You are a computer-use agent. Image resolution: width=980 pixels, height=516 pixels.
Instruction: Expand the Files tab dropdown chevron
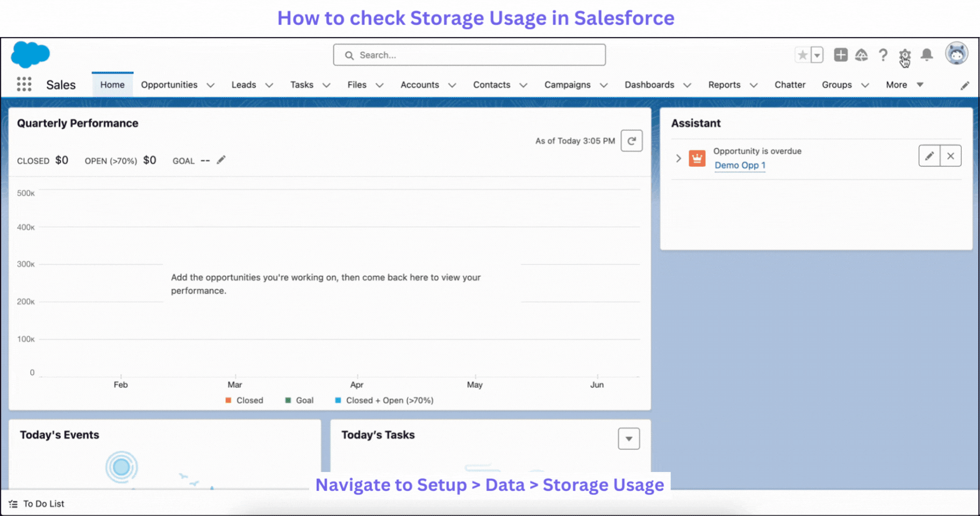(x=380, y=85)
